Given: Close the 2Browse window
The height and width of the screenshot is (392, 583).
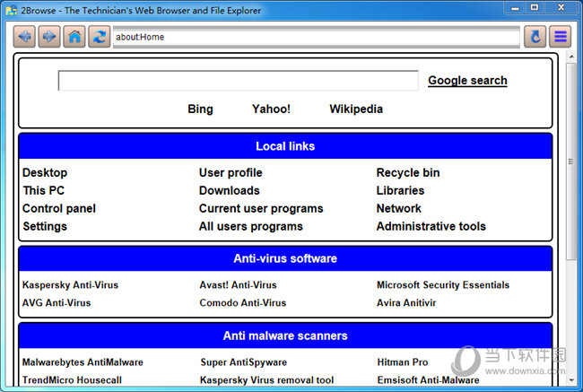Looking at the screenshot, I should click(x=561, y=8).
